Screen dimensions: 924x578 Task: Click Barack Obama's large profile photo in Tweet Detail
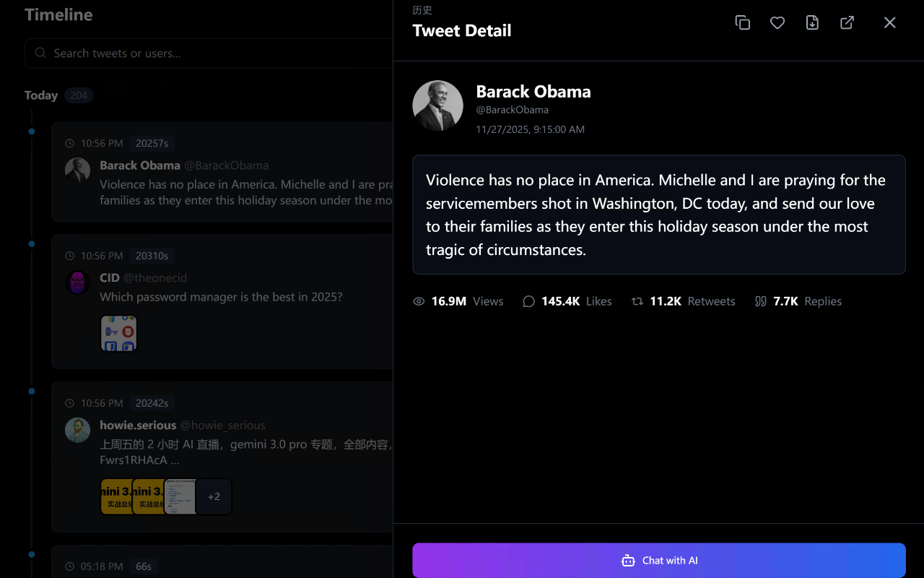pos(437,105)
